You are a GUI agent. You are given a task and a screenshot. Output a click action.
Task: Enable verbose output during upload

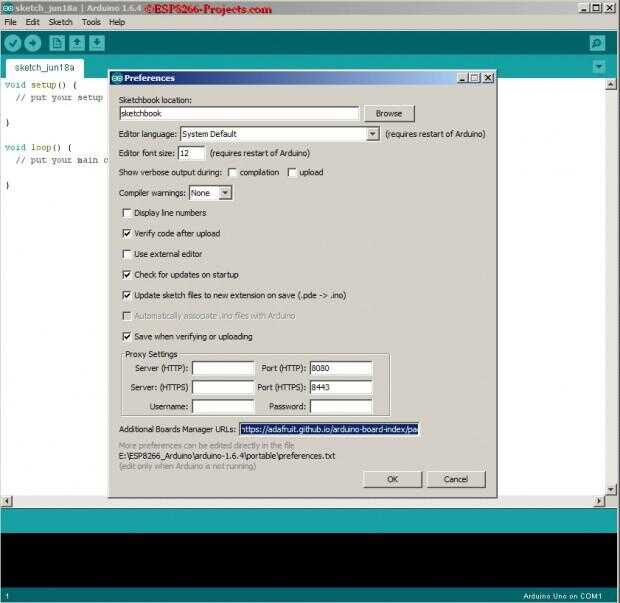pyautogui.click(x=292, y=172)
